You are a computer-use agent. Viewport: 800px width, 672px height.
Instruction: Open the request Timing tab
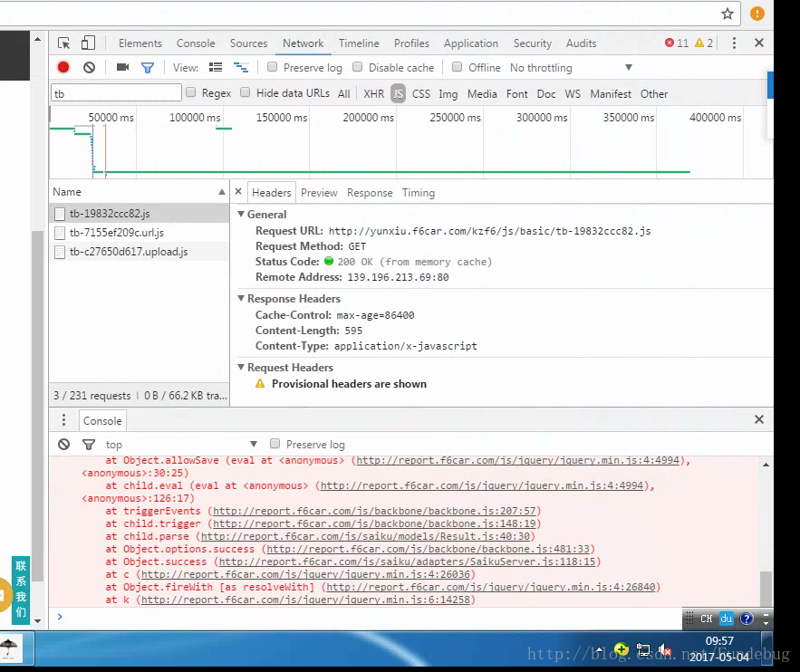click(x=419, y=193)
